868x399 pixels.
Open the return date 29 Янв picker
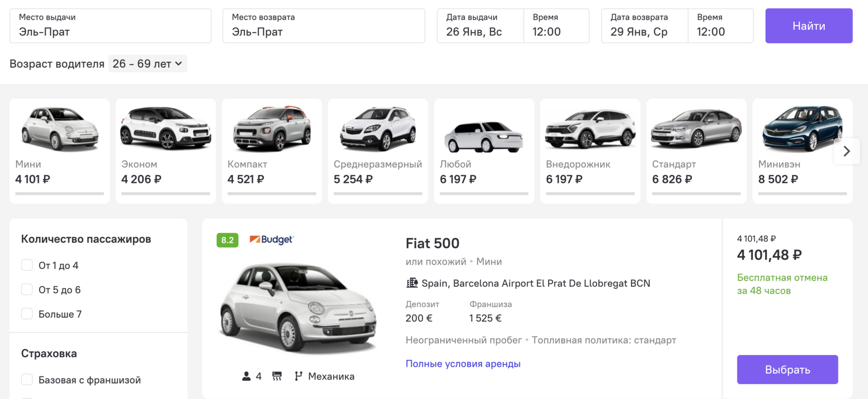(644, 26)
